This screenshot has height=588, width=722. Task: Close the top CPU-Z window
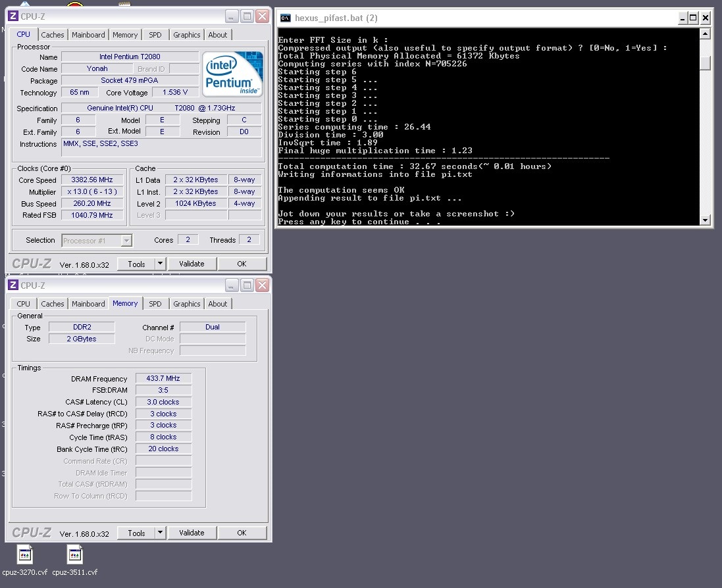(x=263, y=16)
